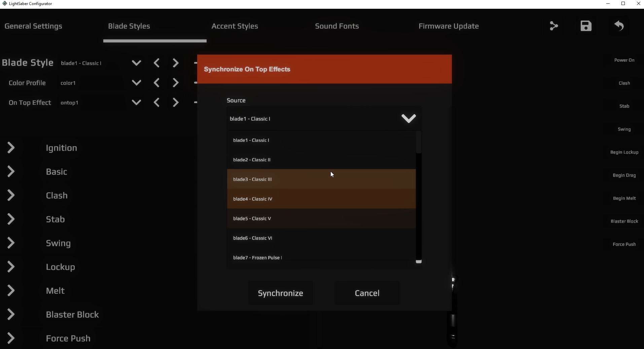
Task: Click the source list scrollbar thumb
Action: tap(419, 142)
